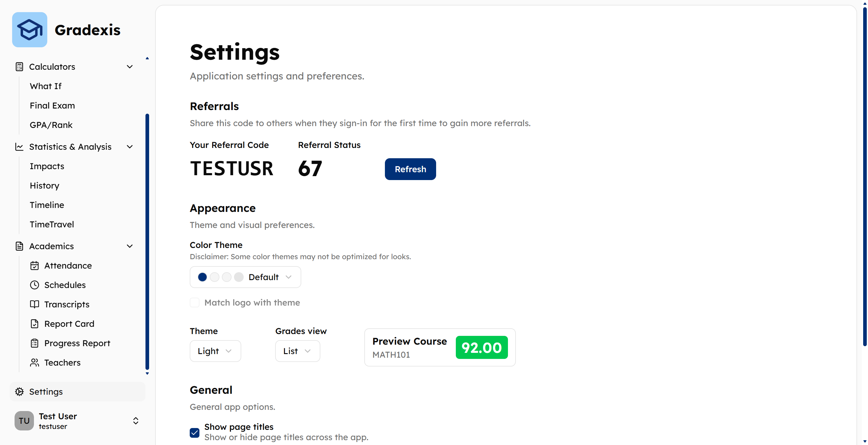Click the Preview Course MATH101 card
The width and height of the screenshot is (868, 445).
tap(440, 347)
